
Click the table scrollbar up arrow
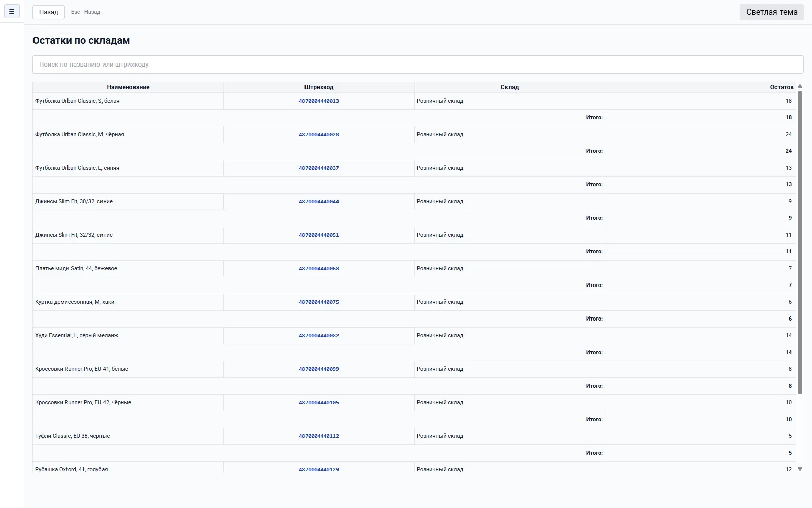[800, 86]
